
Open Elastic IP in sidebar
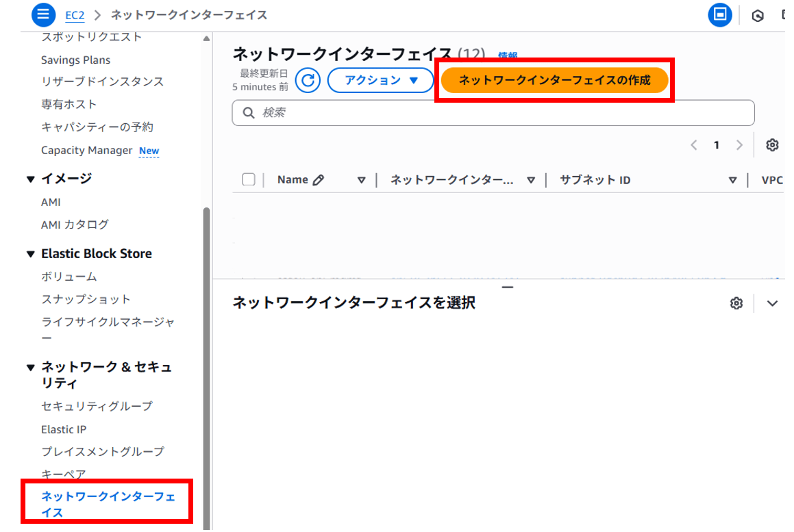click(64, 429)
